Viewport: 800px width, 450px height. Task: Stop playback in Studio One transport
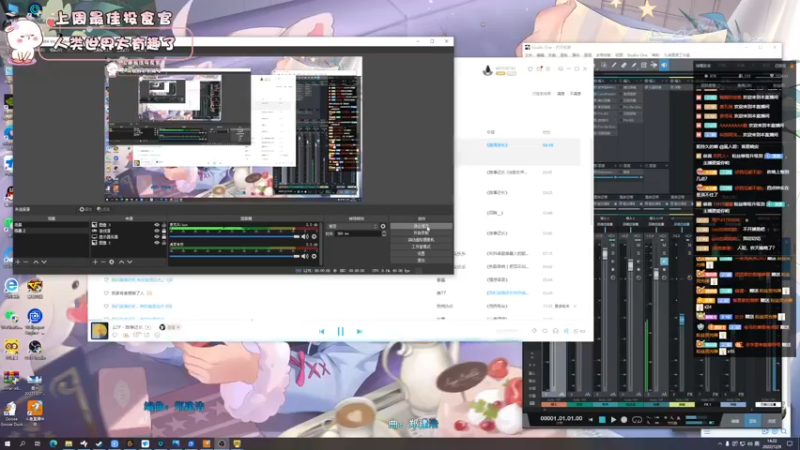pos(602,420)
